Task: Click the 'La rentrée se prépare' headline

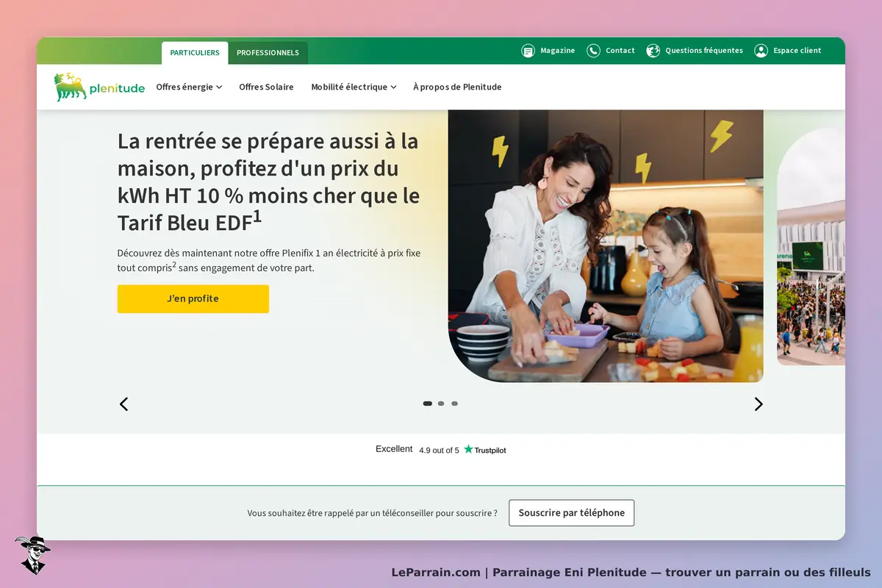Action: coord(269,183)
